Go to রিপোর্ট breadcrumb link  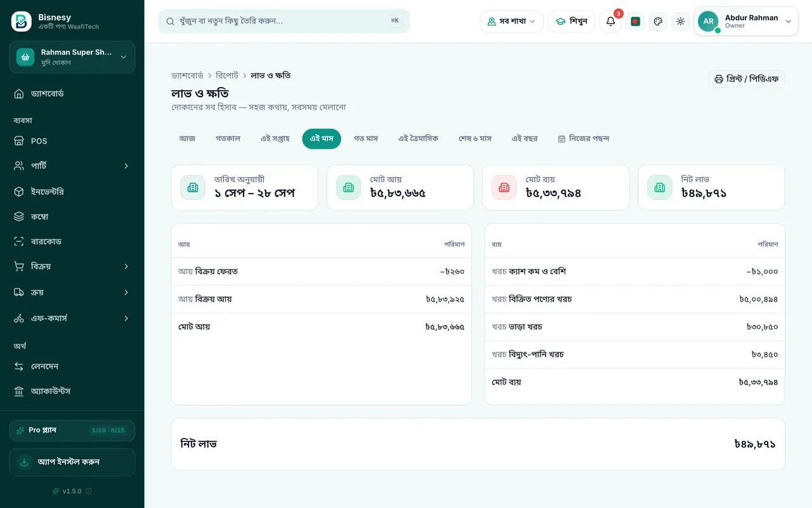[x=227, y=76]
